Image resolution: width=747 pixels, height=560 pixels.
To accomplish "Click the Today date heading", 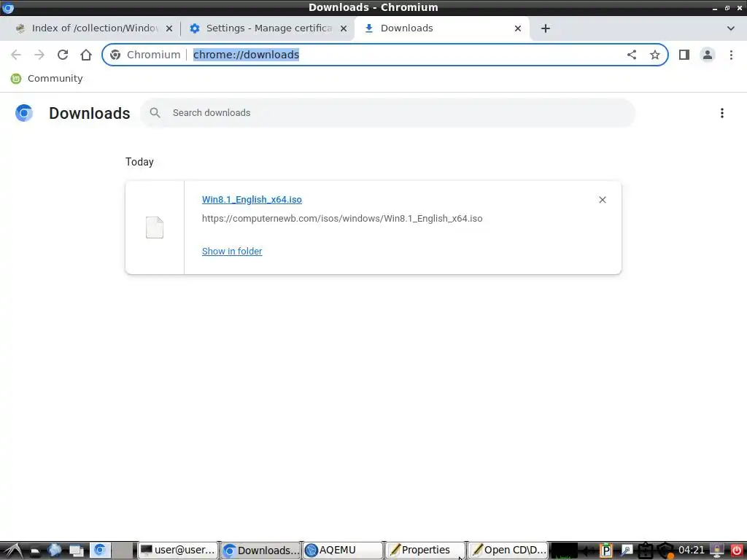I will click(139, 162).
